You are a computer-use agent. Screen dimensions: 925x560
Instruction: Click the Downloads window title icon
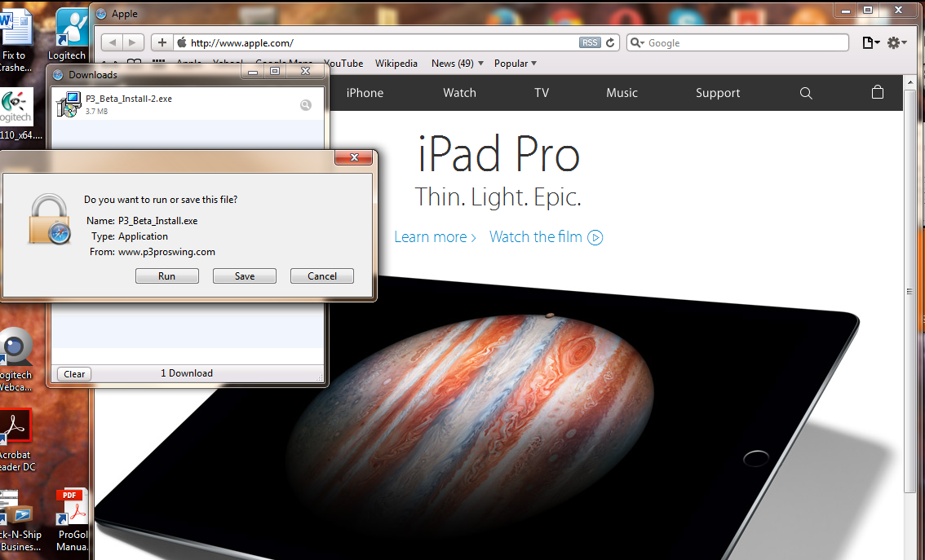pyautogui.click(x=58, y=75)
